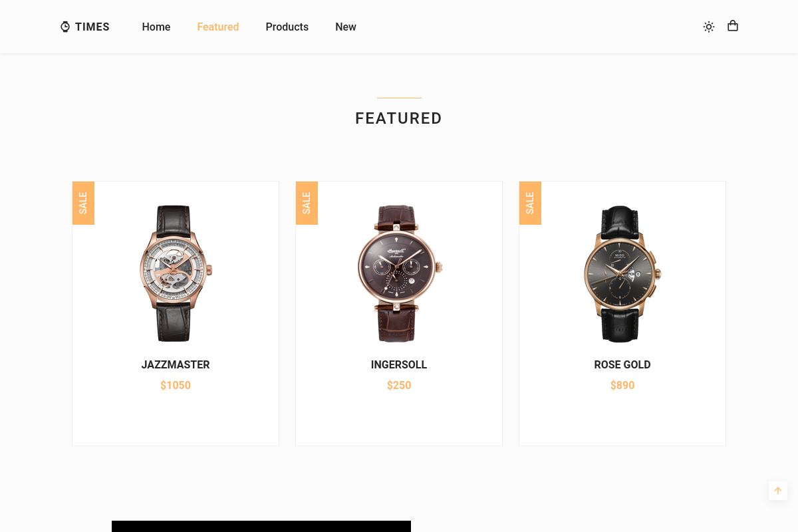This screenshot has height=532, width=798.
Task: Click the SALE badge on Rose Gold card
Action: 530,203
